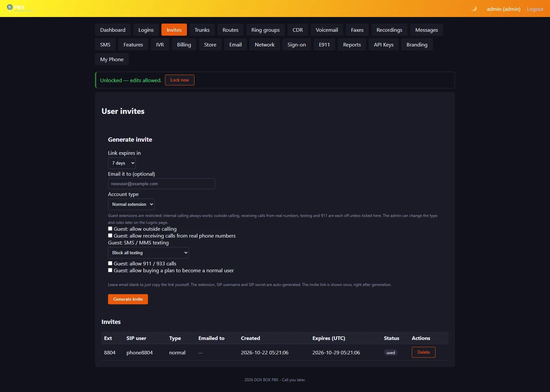
Task: Open the Branding tab
Action: tap(417, 45)
